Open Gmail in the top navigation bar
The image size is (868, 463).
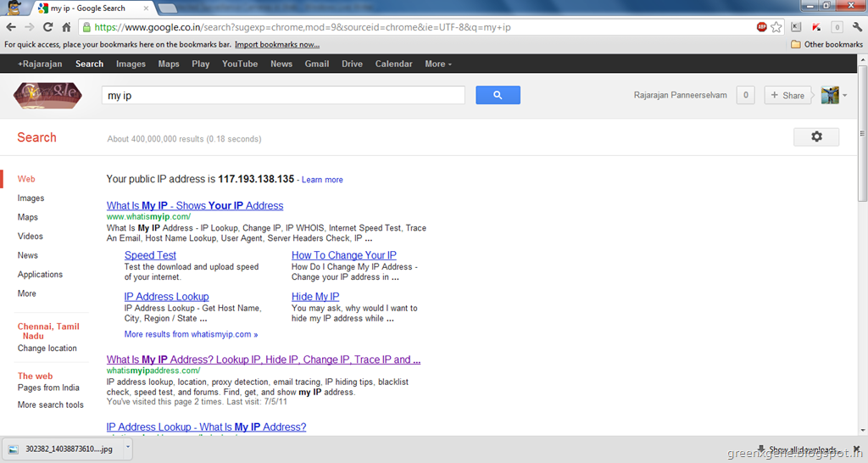317,64
